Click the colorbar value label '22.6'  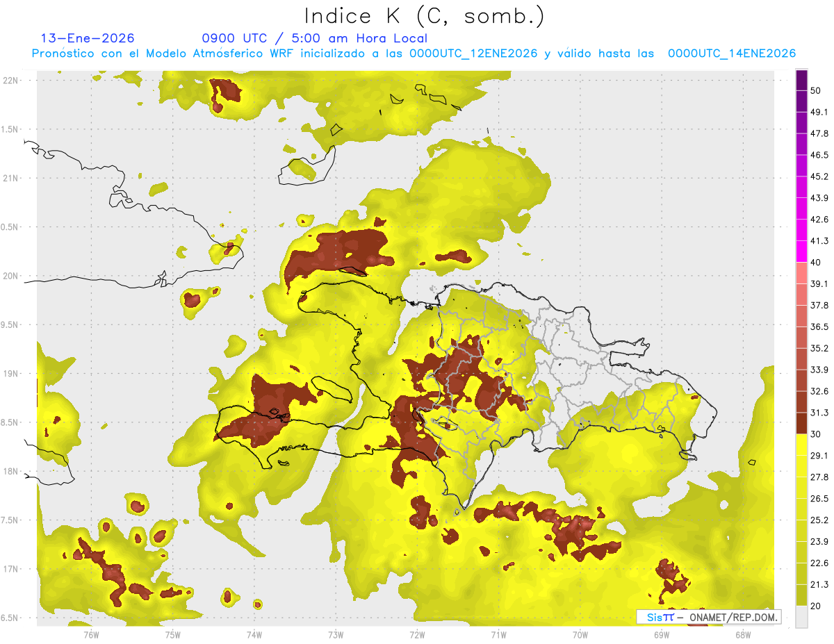coord(819,563)
